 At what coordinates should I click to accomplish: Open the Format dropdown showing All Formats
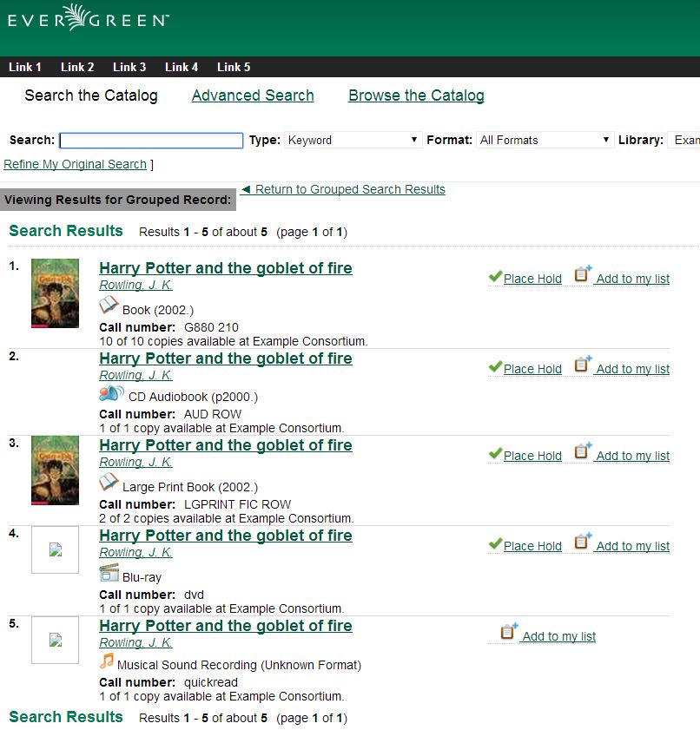pos(544,139)
